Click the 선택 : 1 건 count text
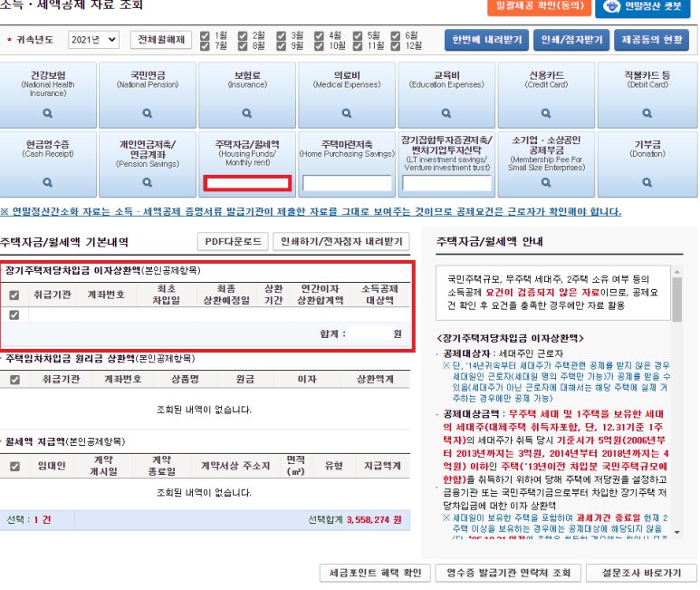Screen dimensions: 700x590 29,520
